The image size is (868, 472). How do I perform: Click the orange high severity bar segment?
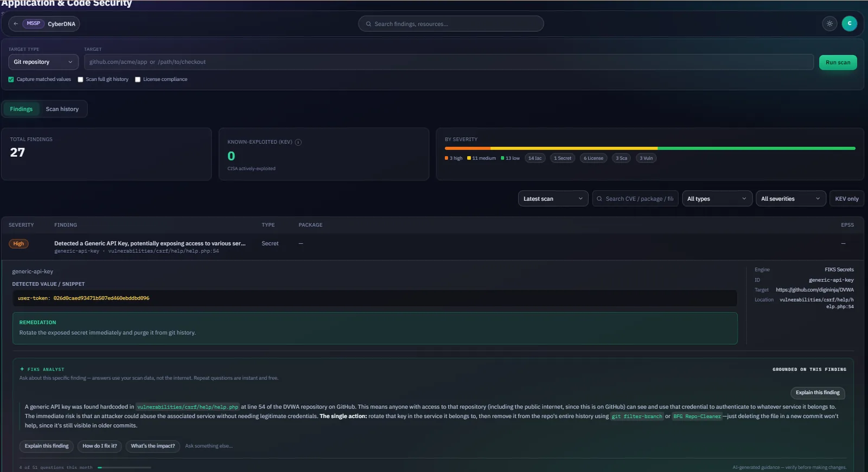pos(468,148)
